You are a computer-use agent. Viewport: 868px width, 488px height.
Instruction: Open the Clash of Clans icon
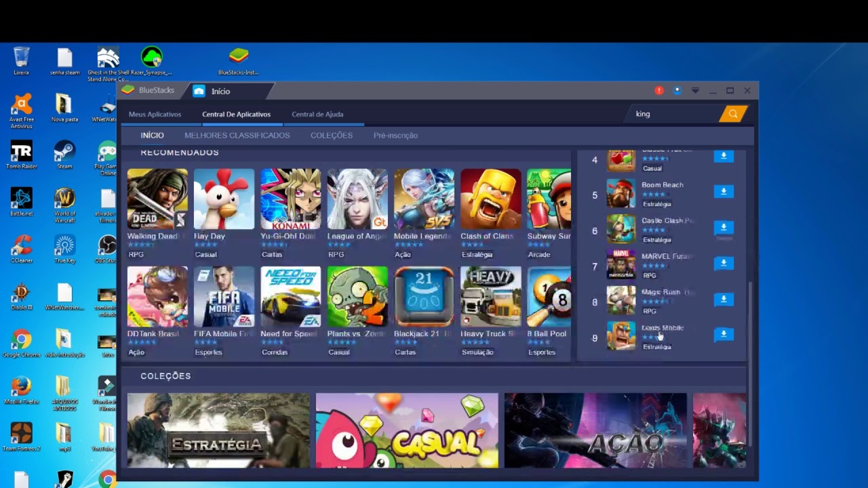(490, 199)
